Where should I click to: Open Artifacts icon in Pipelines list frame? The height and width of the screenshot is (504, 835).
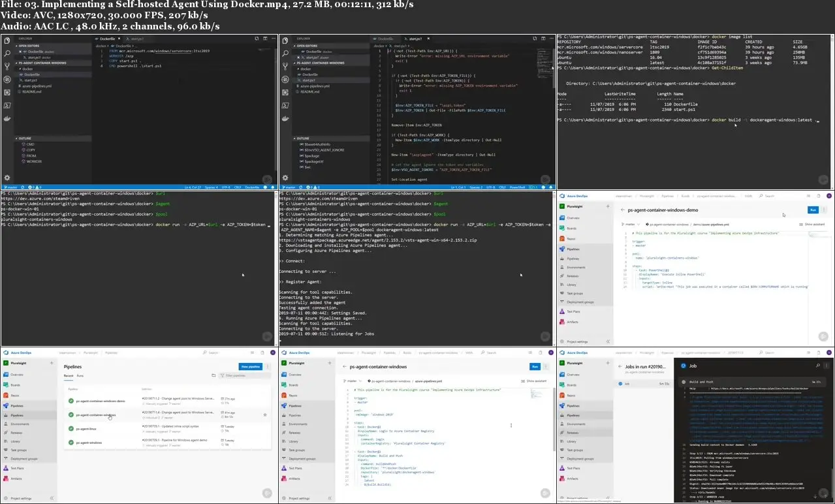click(6, 479)
